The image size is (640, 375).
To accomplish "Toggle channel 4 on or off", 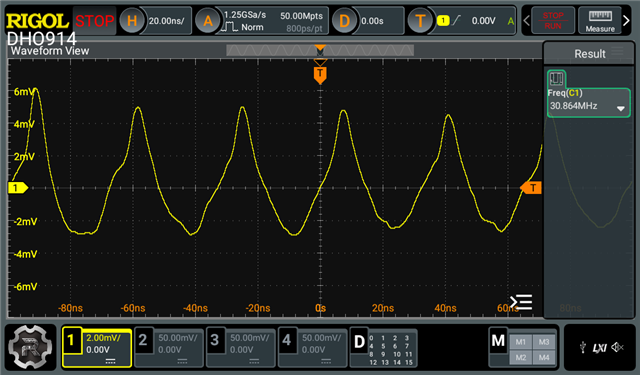I will click(x=286, y=340).
